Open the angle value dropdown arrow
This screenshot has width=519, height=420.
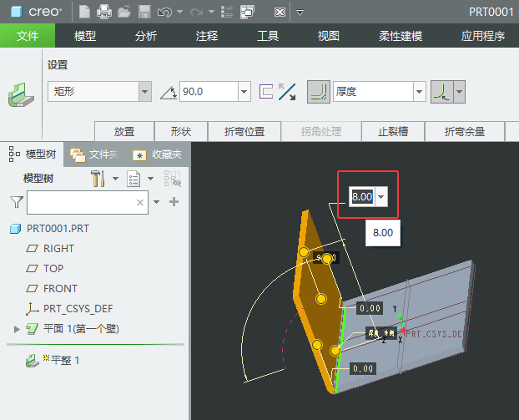[x=244, y=91]
